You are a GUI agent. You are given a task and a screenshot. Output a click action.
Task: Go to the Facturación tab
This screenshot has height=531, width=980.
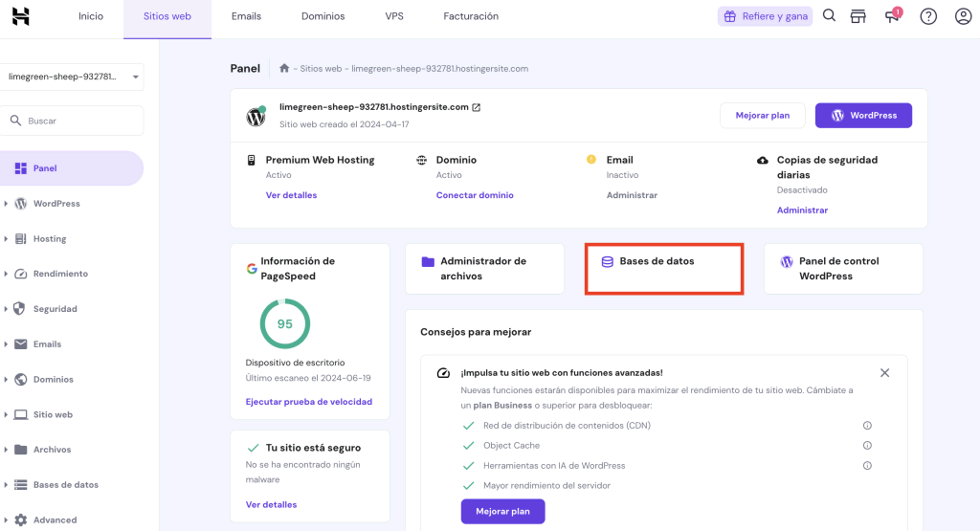click(471, 16)
